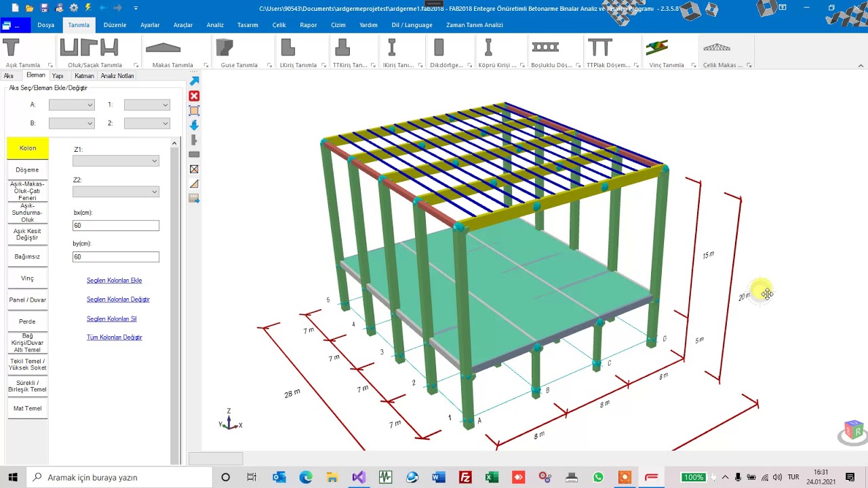Open the Guse Tanımlama haunch icon
868x488 pixels.
pos(224,47)
